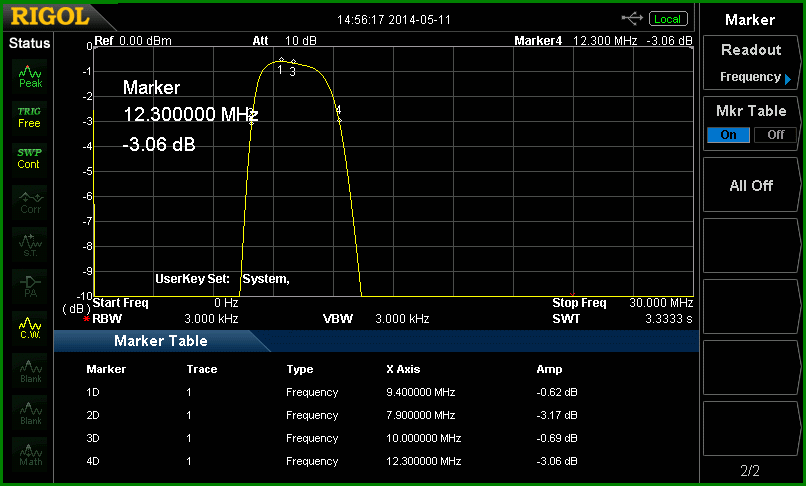This screenshot has height=486, width=806.
Task: Click the UserKey Set: System, message
Action: (223, 279)
